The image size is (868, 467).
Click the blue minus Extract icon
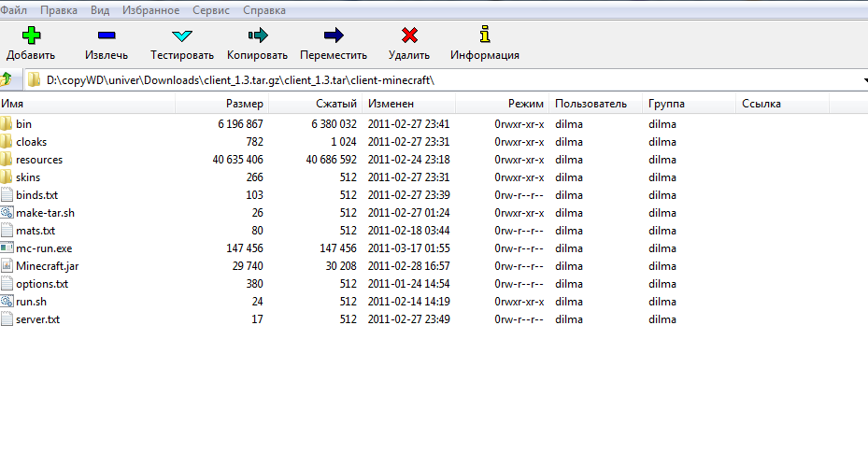click(107, 35)
